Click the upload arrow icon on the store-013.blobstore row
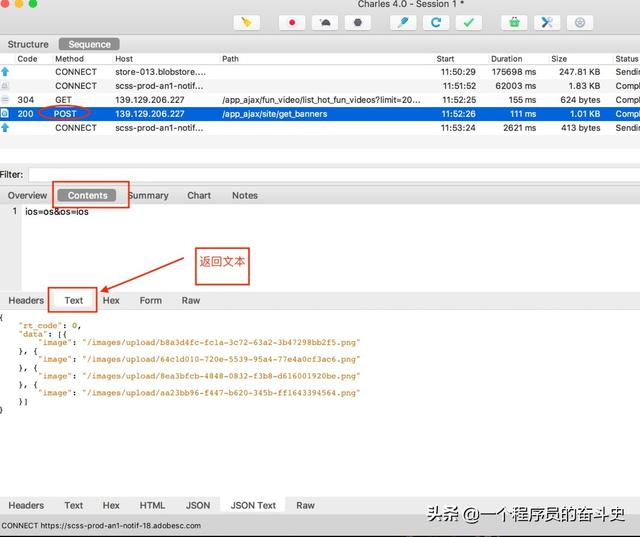This screenshot has width=640, height=537. (x=5, y=72)
